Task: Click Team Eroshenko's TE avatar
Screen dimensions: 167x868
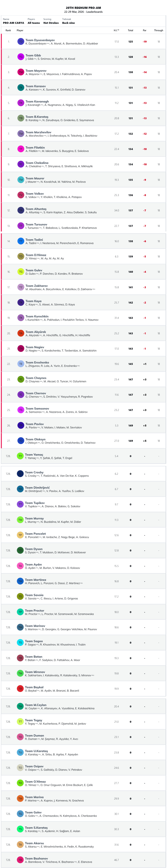Action: [21, 364]
